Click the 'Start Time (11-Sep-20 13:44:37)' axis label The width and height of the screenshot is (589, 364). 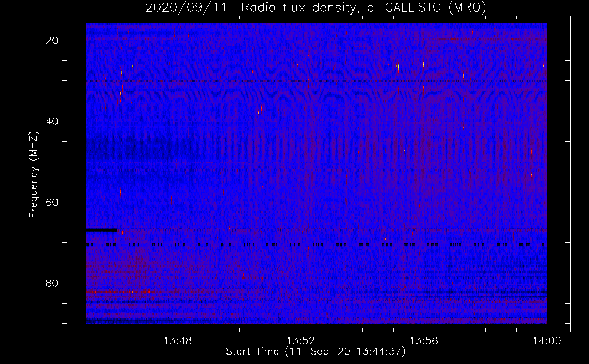click(316, 352)
